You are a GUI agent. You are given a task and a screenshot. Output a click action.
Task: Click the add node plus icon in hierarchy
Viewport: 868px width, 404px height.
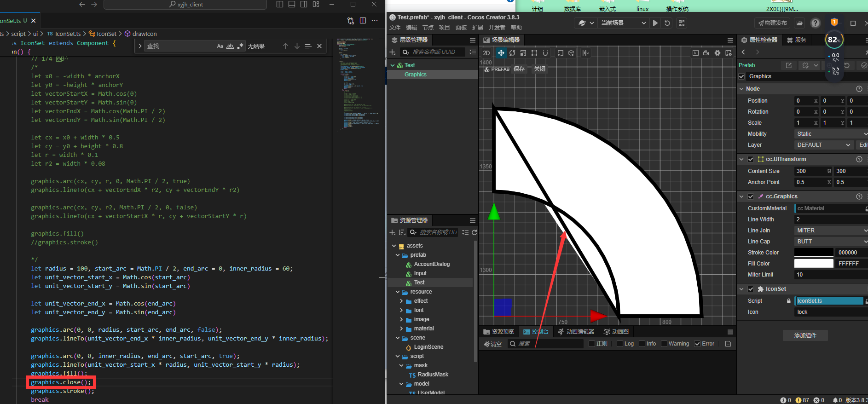click(393, 52)
